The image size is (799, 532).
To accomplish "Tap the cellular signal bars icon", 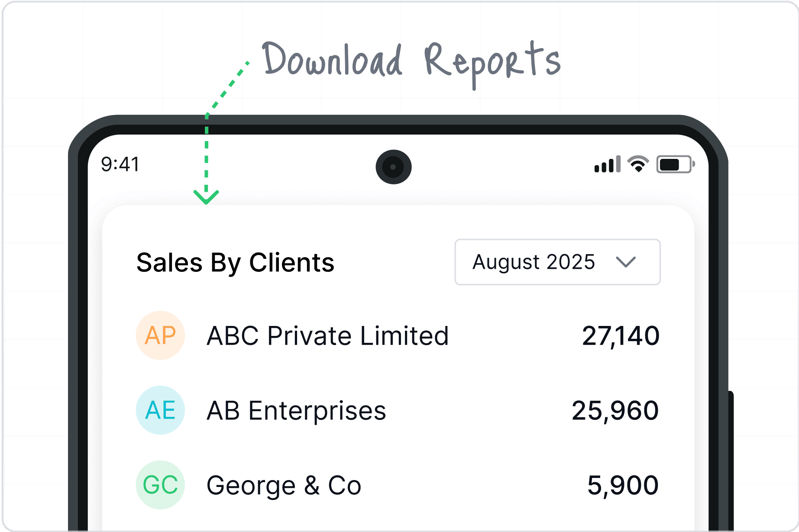I will [x=608, y=164].
